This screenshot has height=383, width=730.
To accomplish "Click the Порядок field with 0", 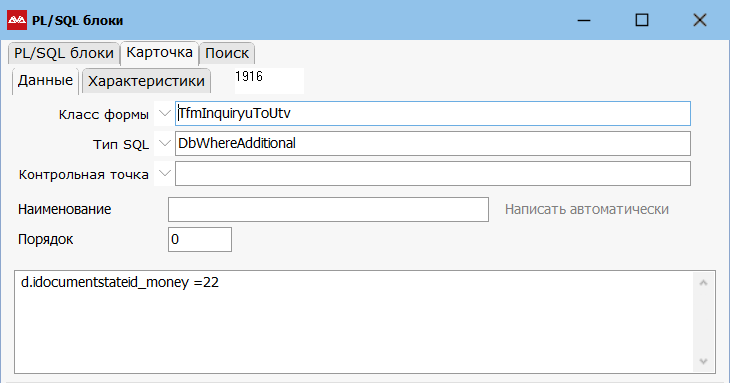I will pos(200,239).
